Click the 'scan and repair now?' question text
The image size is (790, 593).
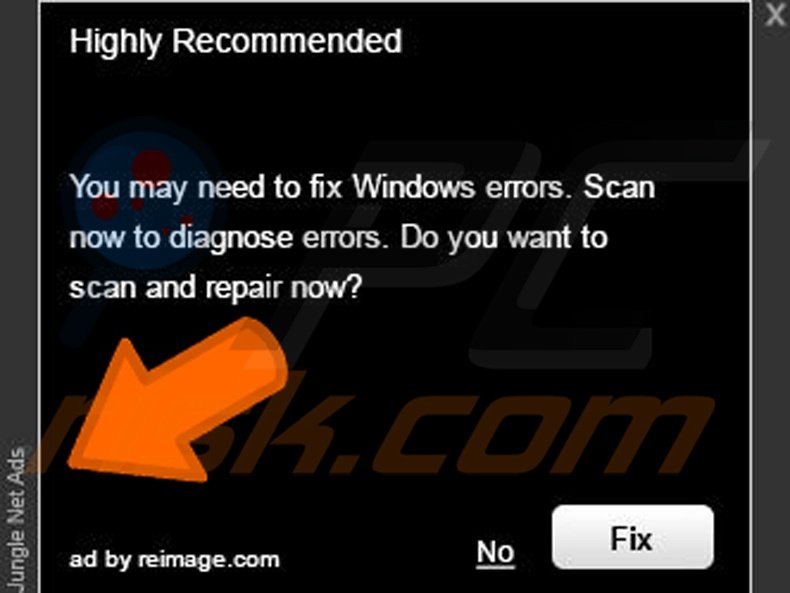click(x=216, y=288)
